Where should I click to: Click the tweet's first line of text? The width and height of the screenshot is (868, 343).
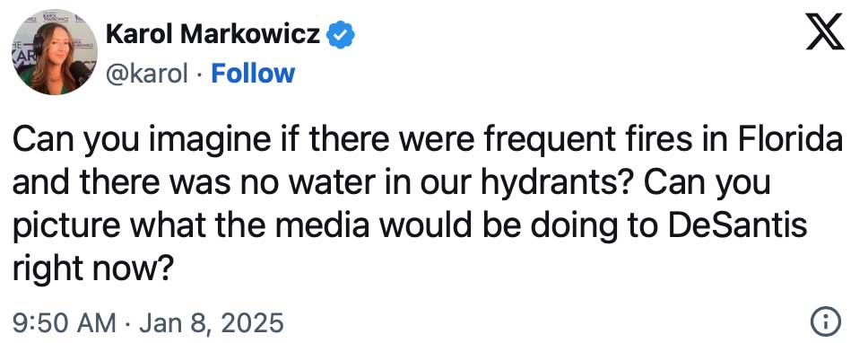(x=428, y=142)
